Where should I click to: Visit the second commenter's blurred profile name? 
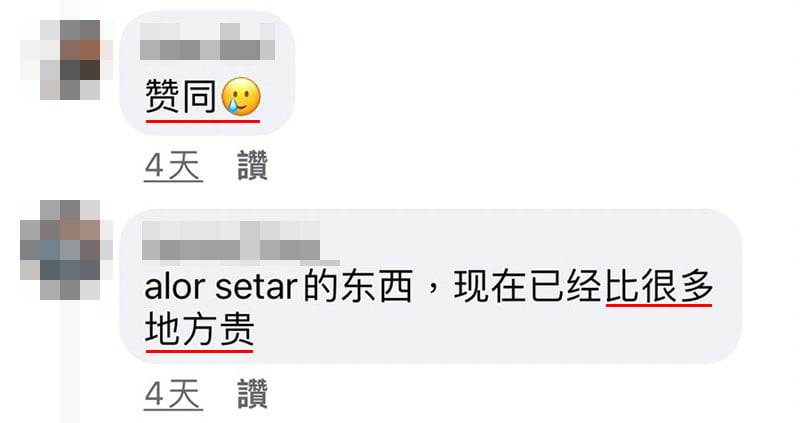[231, 240]
